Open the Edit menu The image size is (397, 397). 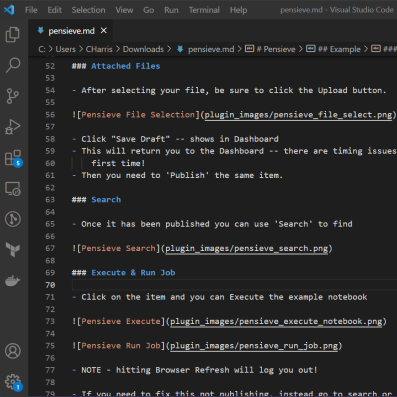54,10
